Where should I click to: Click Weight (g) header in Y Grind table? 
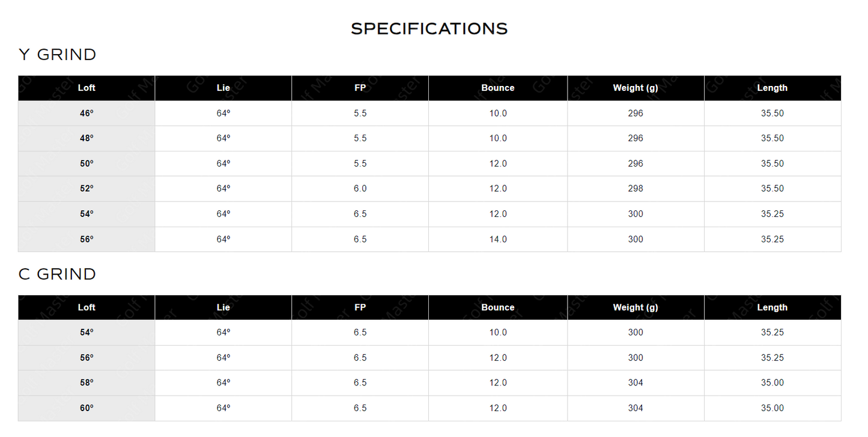pos(635,88)
